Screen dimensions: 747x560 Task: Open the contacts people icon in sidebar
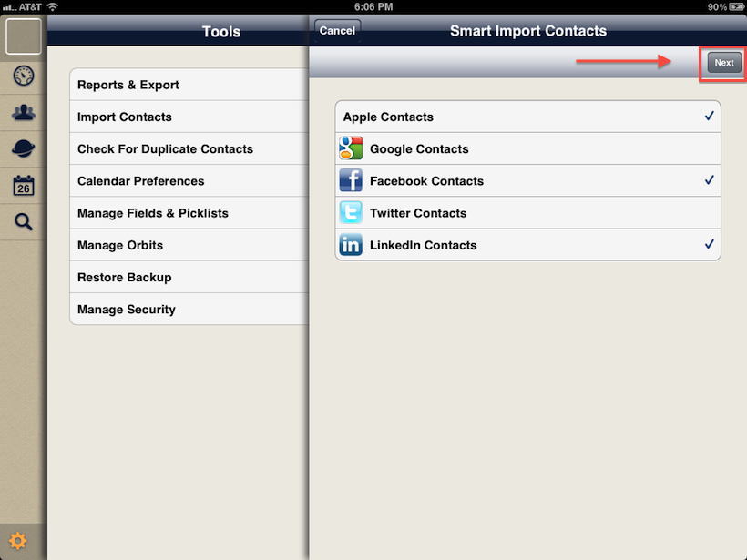click(x=24, y=113)
